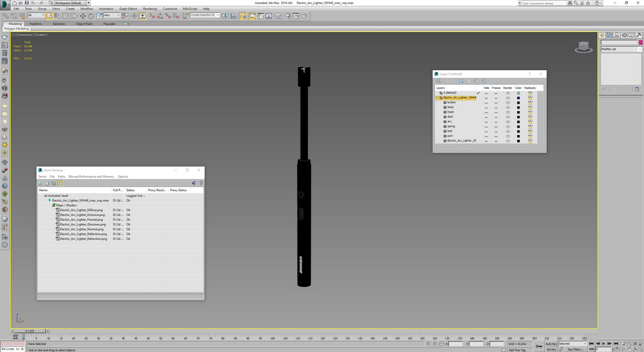Viewport: 644px width, 352px height.
Task: Open Key Filters dialog
Action: pos(576,349)
